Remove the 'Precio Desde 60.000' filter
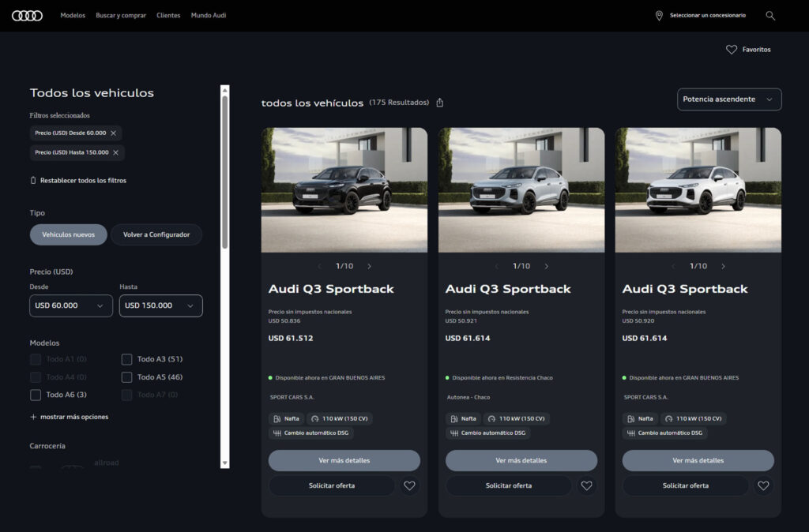The height and width of the screenshot is (532, 809). (114, 133)
